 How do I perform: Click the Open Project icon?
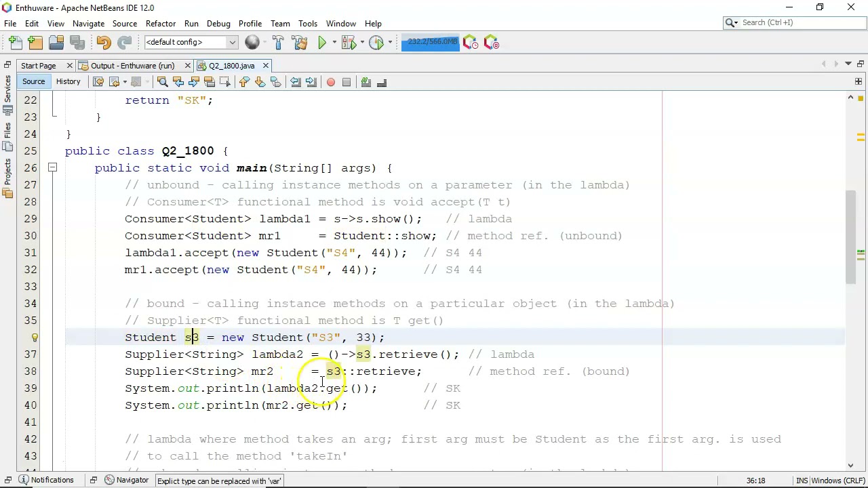pos(56,42)
